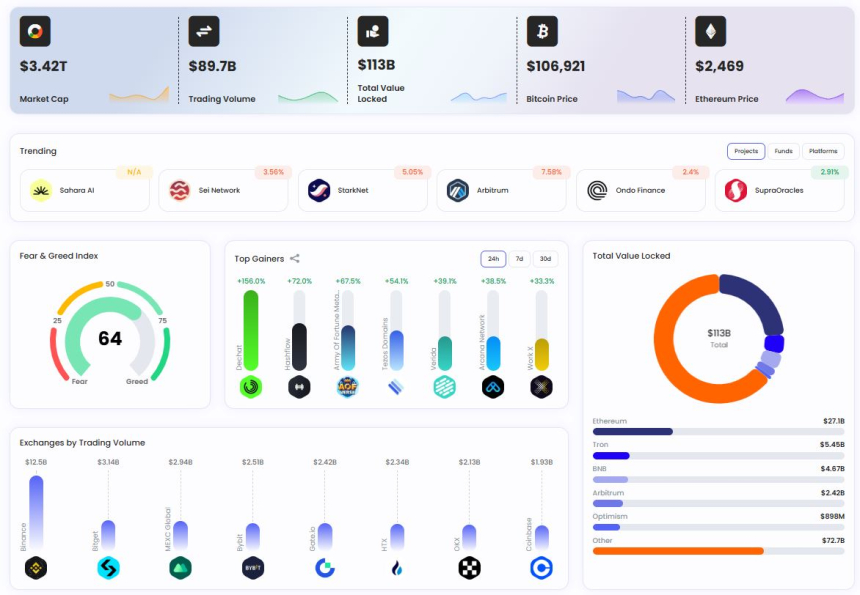The image size is (860, 595).
Task: Select the Trading Volume arrows icon
Action: [x=204, y=31]
